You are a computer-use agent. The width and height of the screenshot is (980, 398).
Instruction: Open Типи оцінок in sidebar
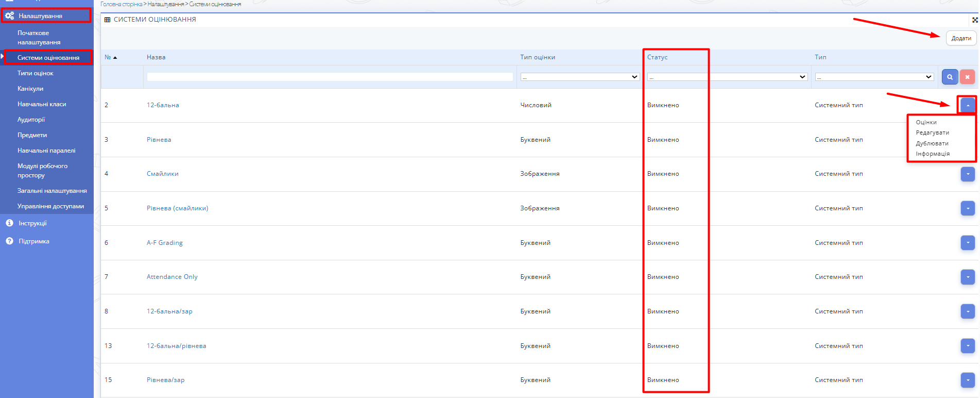[36, 73]
